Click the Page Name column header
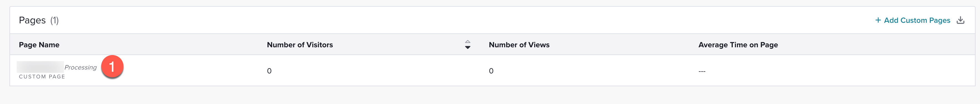 [39, 45]
